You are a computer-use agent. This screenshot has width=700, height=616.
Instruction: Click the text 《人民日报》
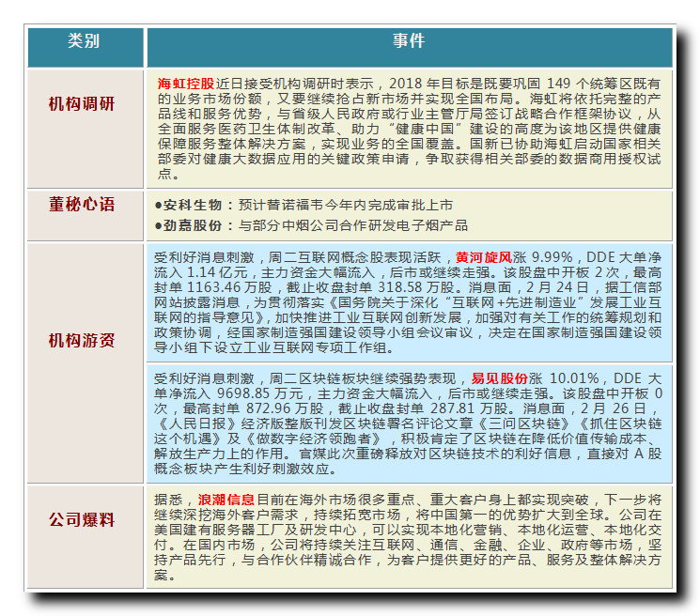click(195, 423)
